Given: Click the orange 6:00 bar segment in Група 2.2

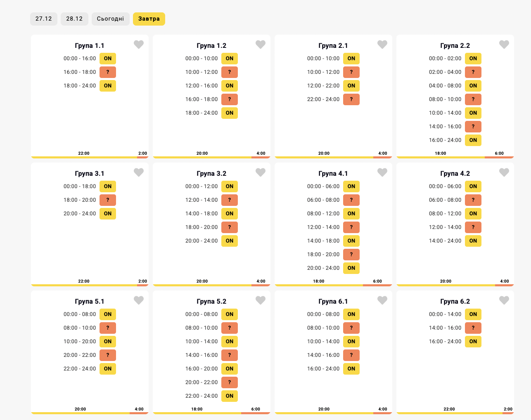Looking at the screenshot, I should coord(499,157).
